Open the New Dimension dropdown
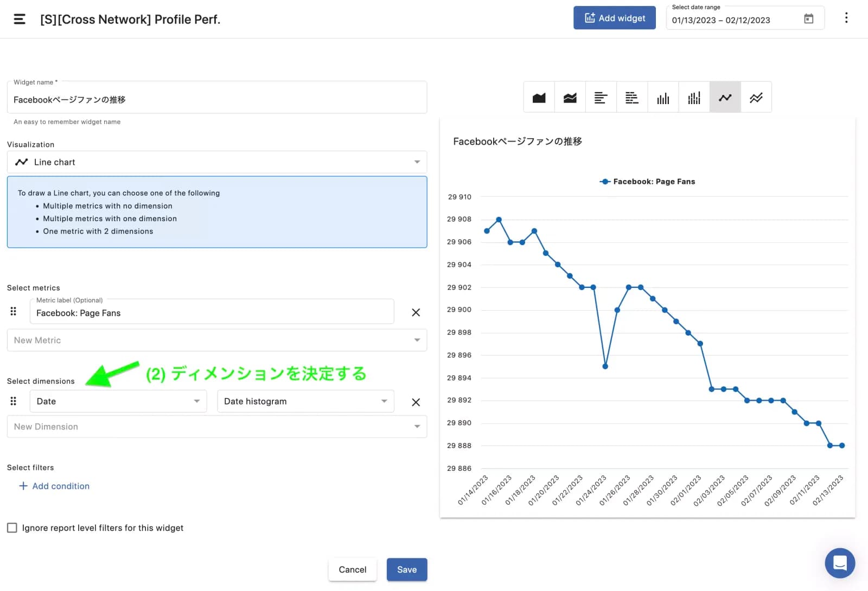Image resolution: width=868 pixels, height=591 pixels. (217, 427)
